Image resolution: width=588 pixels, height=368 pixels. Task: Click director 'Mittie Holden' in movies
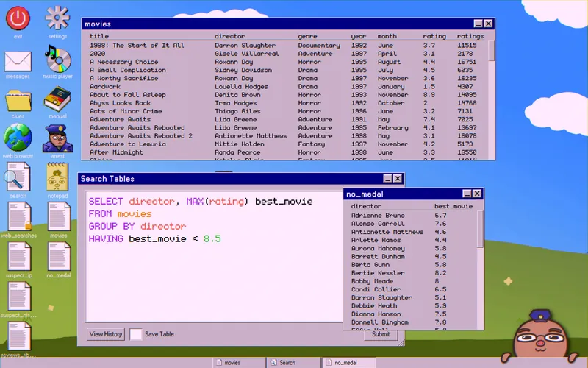click(x=240, y=144)
